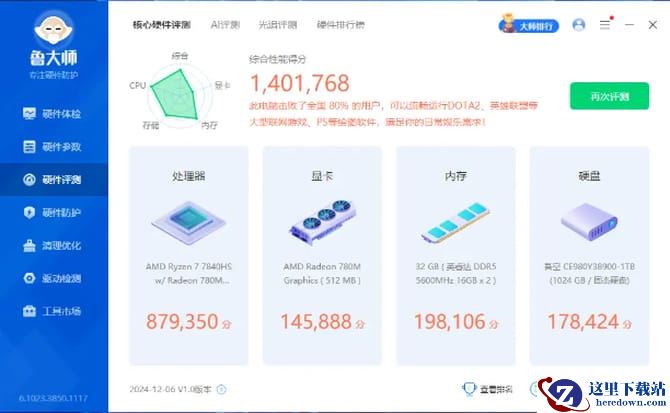Click the 处理器 card title
Screen dimensions: 670x413
(188, 176)
